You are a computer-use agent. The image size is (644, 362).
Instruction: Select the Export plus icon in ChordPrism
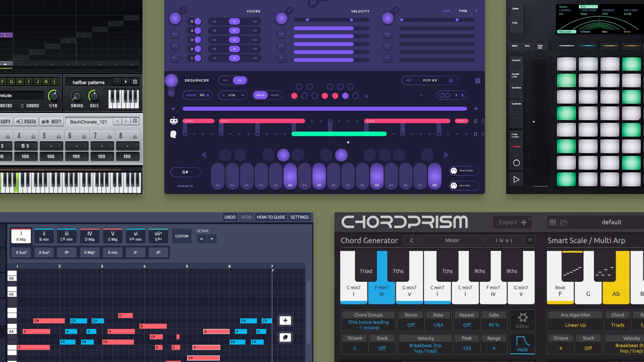click(x=523, y=222)
